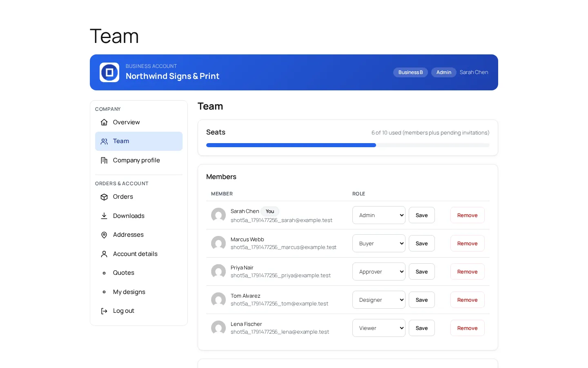Open Addresses in the sidebar
The image size is (588, 368).
click(x=139, y=235)
